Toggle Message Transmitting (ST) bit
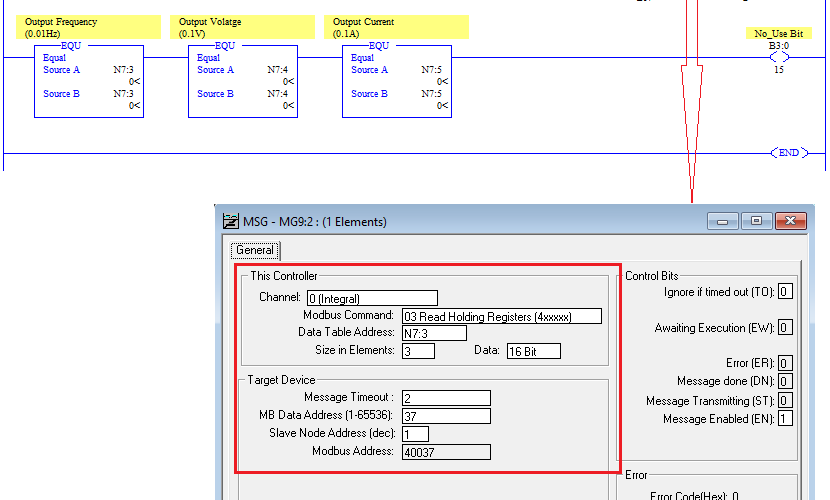The width and height of the screenshot is (830, 500). coord(785,400)
